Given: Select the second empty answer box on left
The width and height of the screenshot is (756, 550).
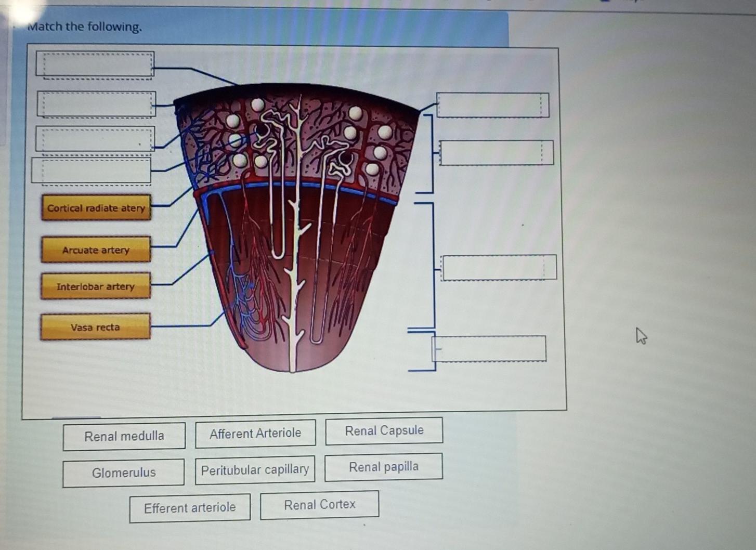Looking at the screenshot, I should [x=96, y=104].
